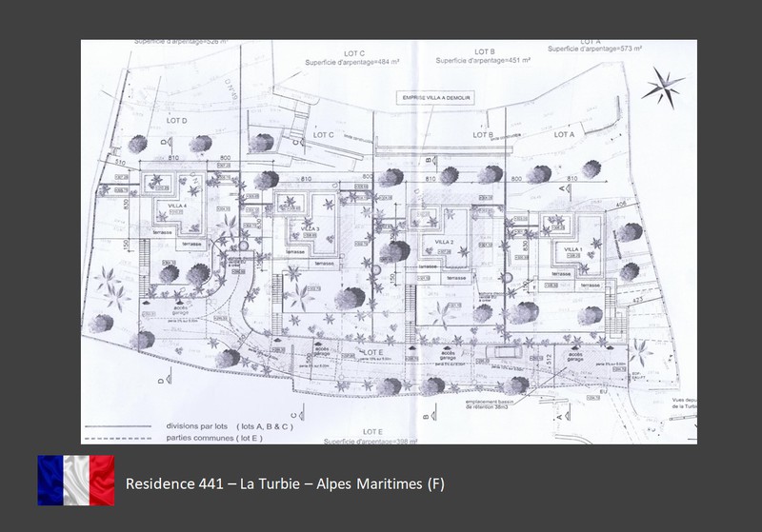Click the 'EMPRISE VILLA A DEMOLIR' label box
The width and height of the screenshot is (762, 532).
[x=438, y=98]
